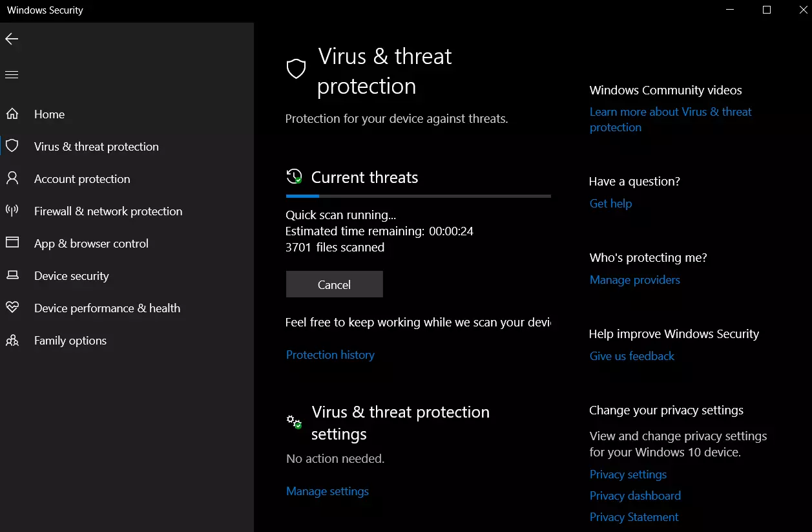Click the Home house icon

12,114
